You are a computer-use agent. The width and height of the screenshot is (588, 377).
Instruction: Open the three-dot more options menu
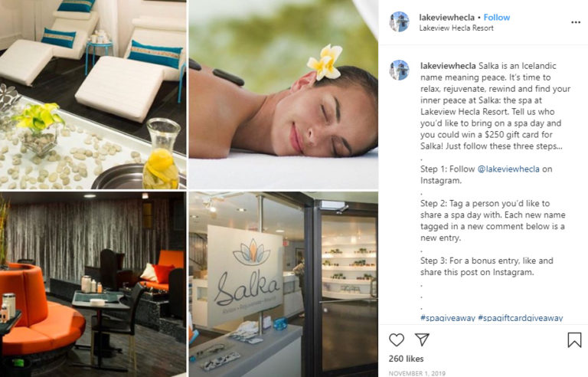(576, 22)
